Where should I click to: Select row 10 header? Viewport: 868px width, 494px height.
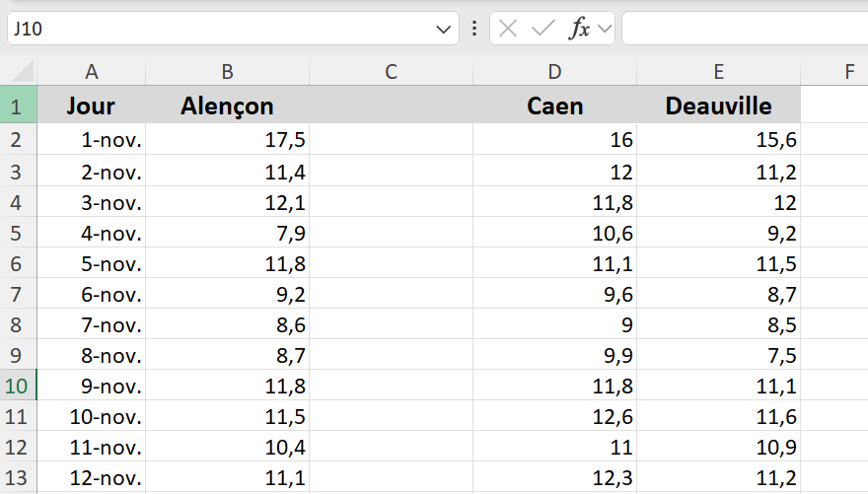point(17,385)
